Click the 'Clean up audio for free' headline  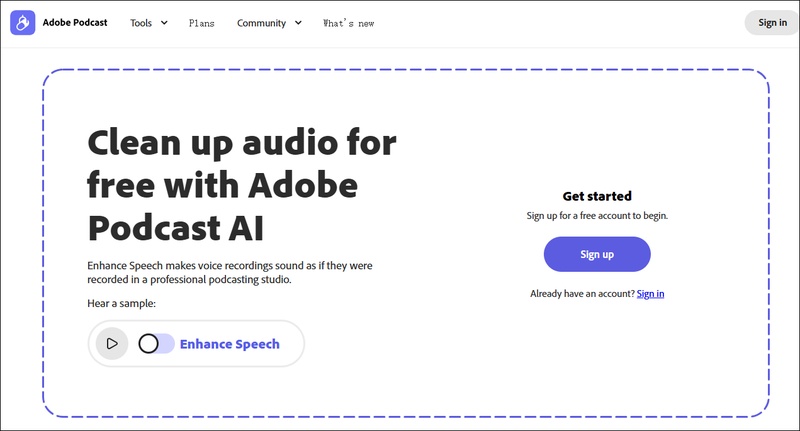242,185
